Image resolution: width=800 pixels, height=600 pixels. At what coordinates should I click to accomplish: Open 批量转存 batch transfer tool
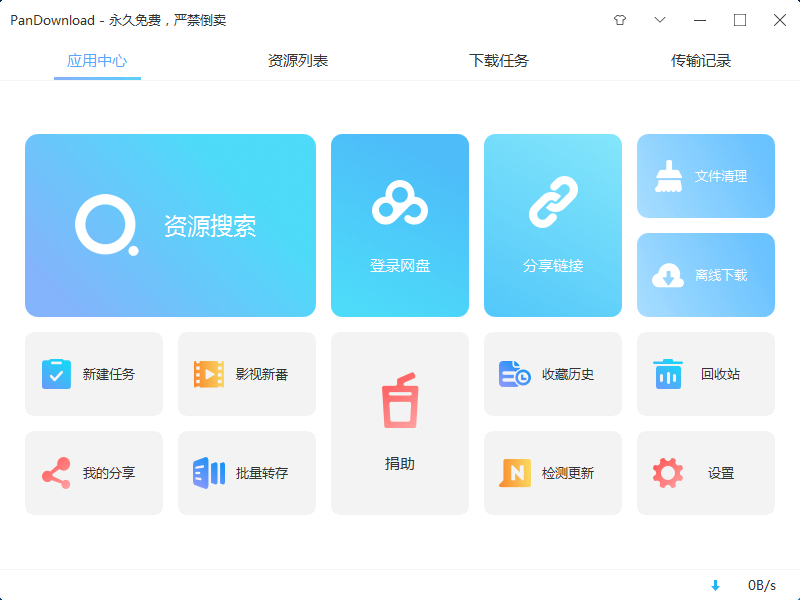(247, 473)
